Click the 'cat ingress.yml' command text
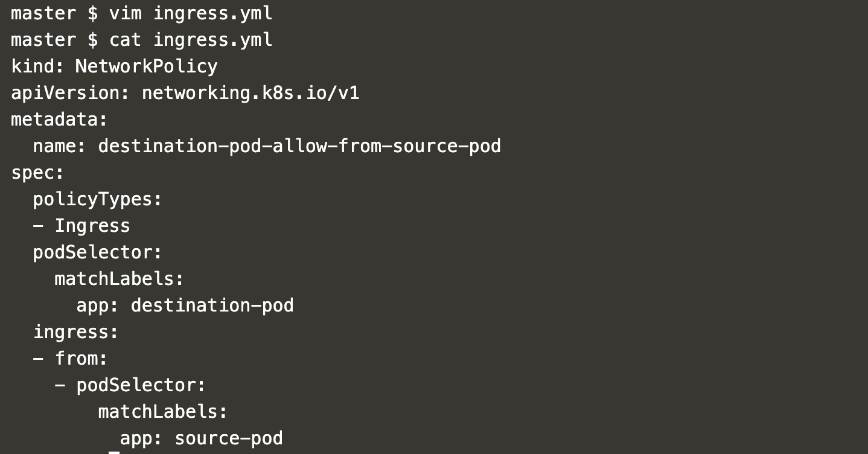 (x=191, y=40)
